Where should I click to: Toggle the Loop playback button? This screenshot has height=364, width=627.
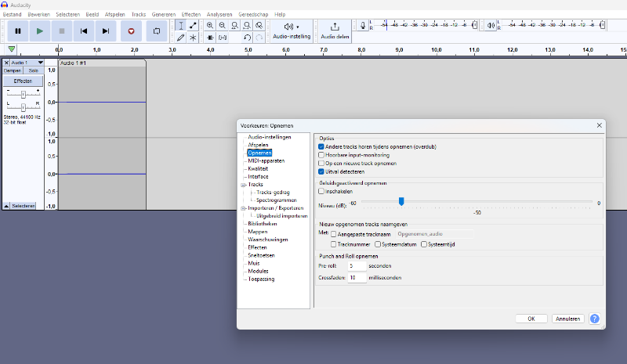pos(157,31)
